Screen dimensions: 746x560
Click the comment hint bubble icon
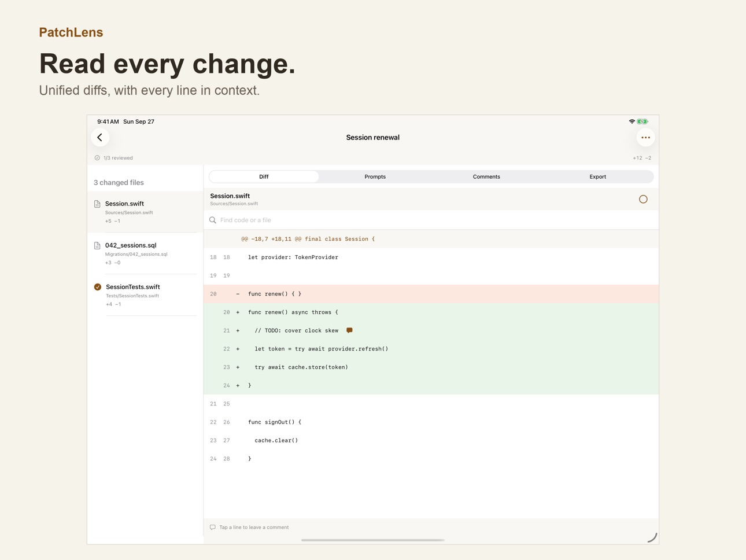(213, 528)
